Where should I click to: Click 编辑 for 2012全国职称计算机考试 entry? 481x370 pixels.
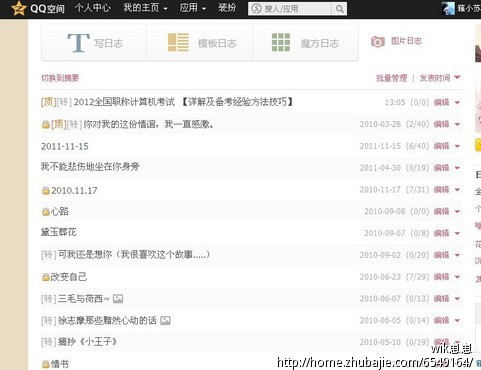tap(442, 102)
